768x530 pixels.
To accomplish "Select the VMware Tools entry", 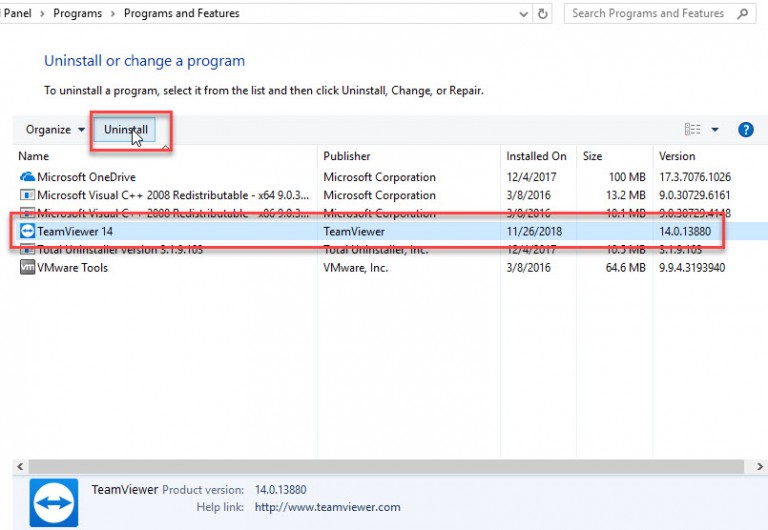I will [x=72, y=267].
